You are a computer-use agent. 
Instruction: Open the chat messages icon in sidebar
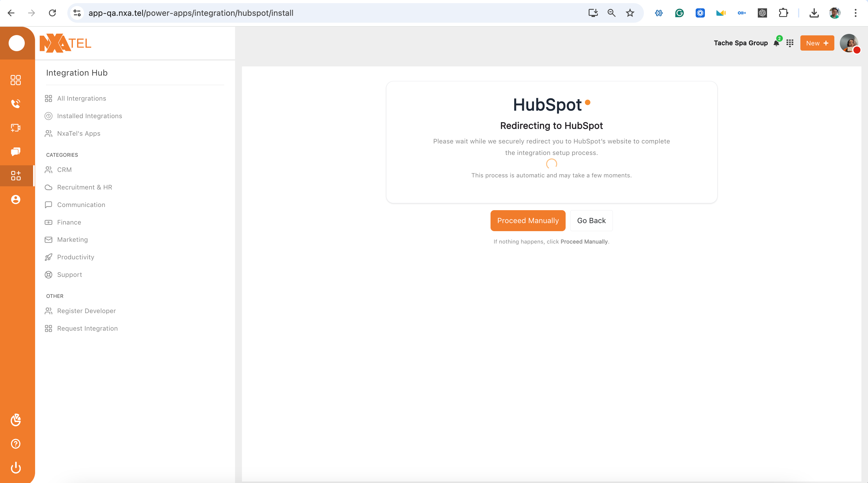16,152
